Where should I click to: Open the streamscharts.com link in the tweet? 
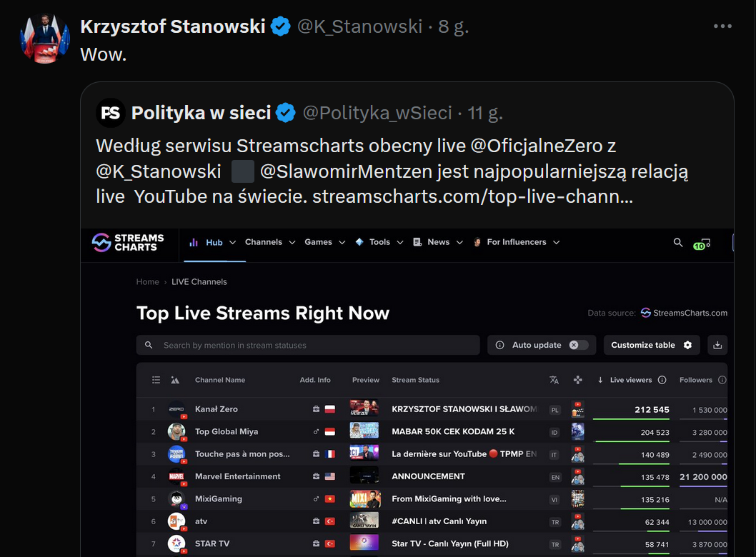point(472,196)
